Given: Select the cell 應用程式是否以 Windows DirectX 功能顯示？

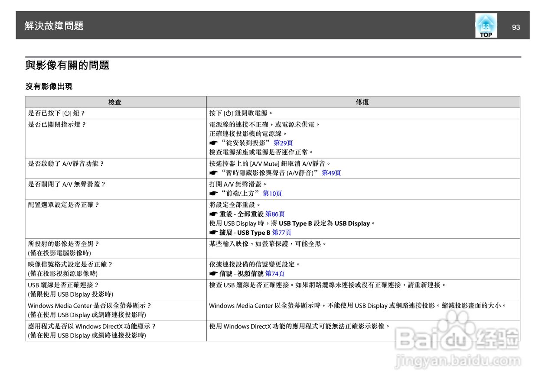Looking at the screenshot, I should click(115, 331).
